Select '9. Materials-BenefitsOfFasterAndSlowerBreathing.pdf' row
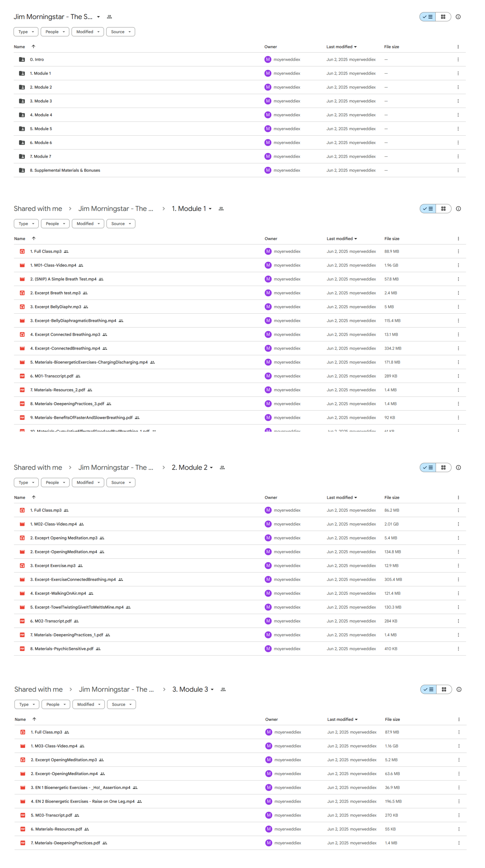Screen dimensions: 485x868 (240, 417)
